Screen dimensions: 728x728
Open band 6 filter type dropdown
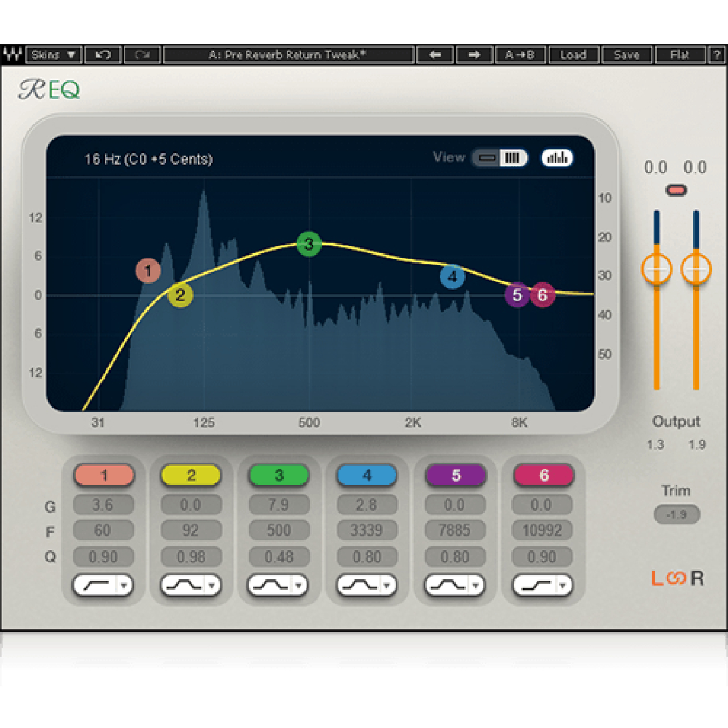(543, 586)
